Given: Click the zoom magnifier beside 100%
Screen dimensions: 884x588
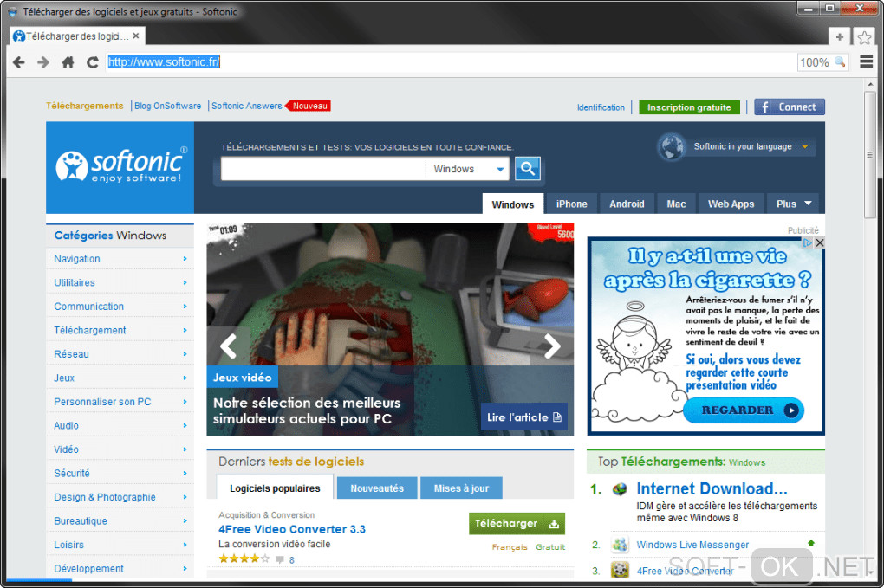Looking at the screenshot, I should coord(840,61).
